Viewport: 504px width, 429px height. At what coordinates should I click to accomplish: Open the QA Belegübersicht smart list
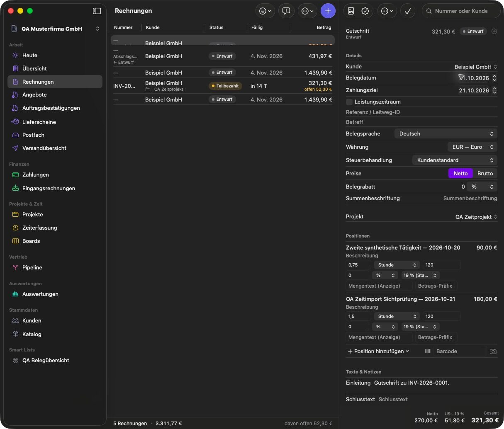(55, 360)
